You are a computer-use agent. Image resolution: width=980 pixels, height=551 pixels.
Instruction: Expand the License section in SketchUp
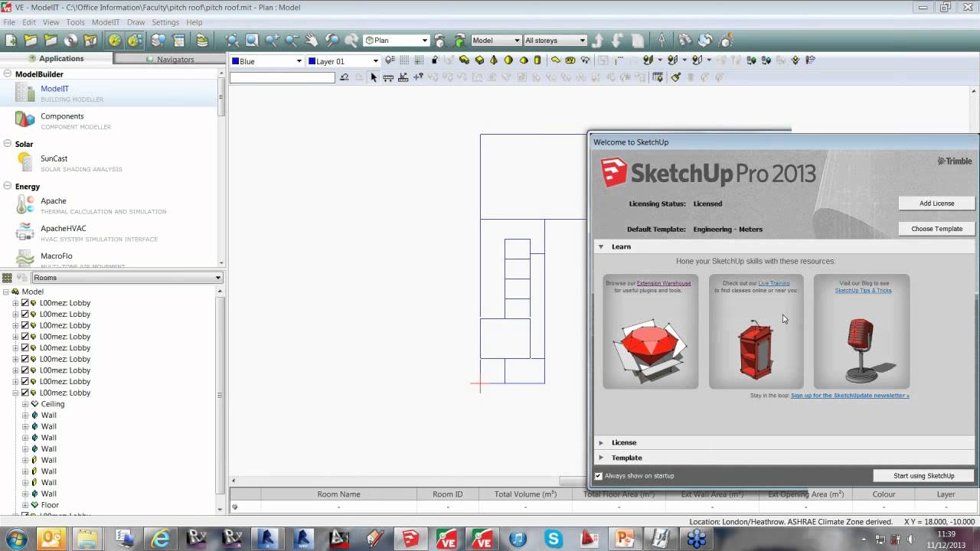coord(601,442)
